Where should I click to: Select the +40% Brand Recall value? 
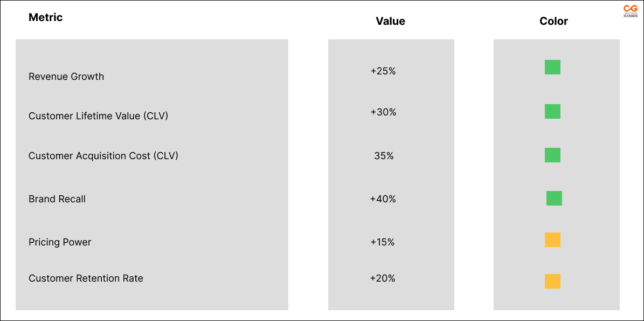click(383, 199)
